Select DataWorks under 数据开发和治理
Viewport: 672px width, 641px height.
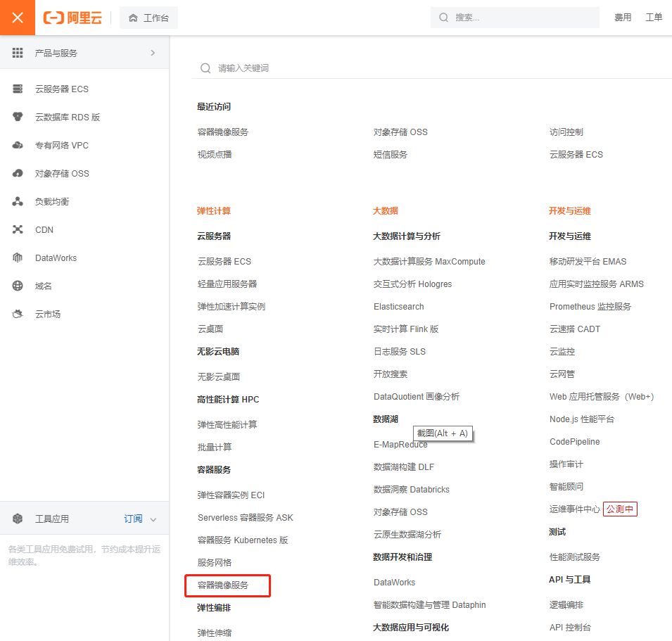pos(394,583)
